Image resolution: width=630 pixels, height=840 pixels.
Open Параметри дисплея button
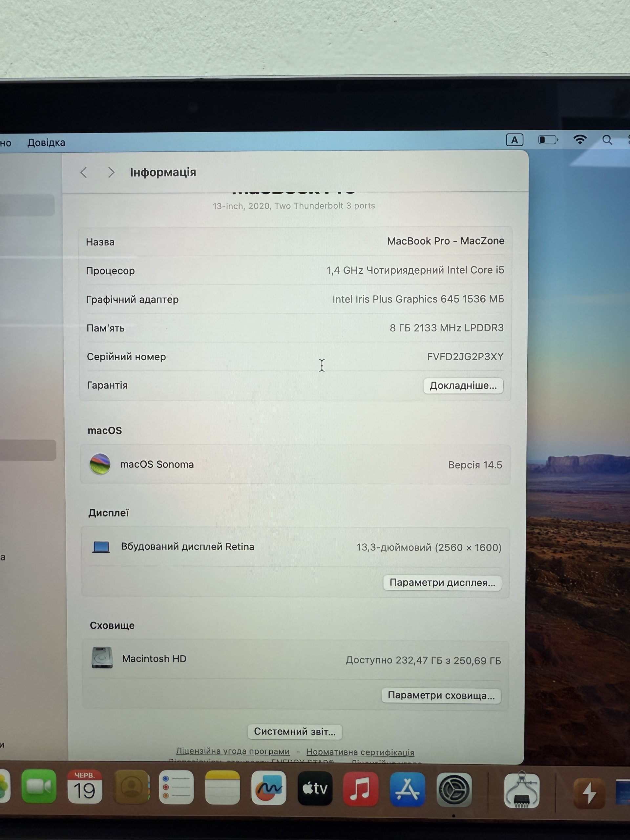[x=442, y=582]
